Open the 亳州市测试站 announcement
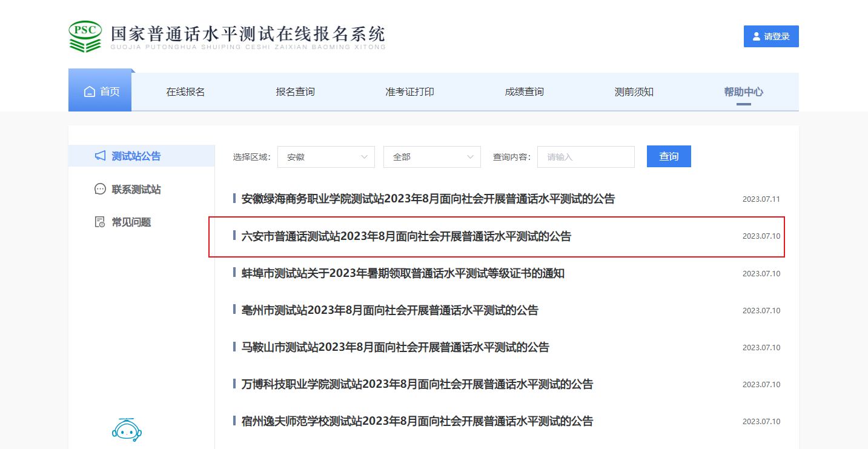This screenshot has width=868, height=449. tap(390, 310)
